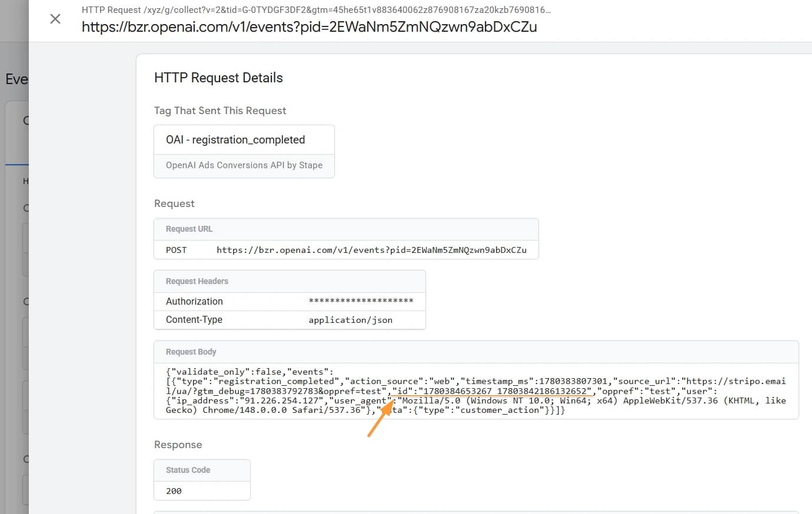Click the Authorization header name
Viewport: 812px width, 514px height.
pyautogui.click(x=194, y=301)
